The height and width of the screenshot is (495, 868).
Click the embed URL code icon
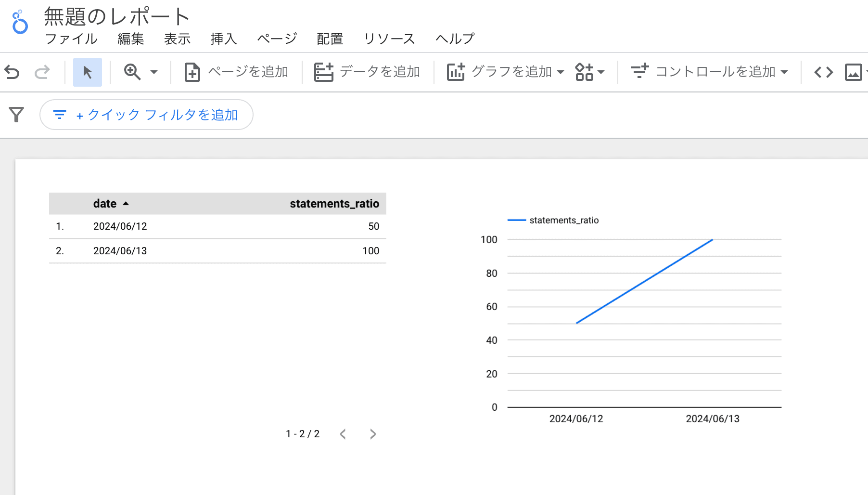[823, 72]
